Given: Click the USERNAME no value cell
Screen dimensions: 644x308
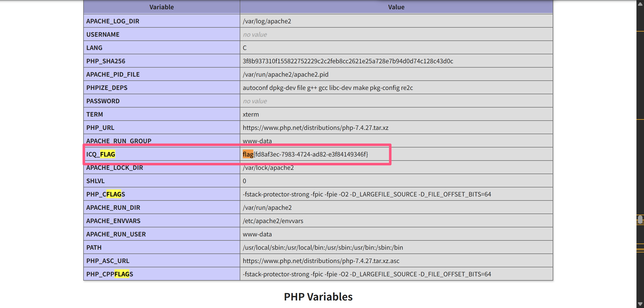Looking at the screenshot, I should pyautogui.click(x=255, y=34).
